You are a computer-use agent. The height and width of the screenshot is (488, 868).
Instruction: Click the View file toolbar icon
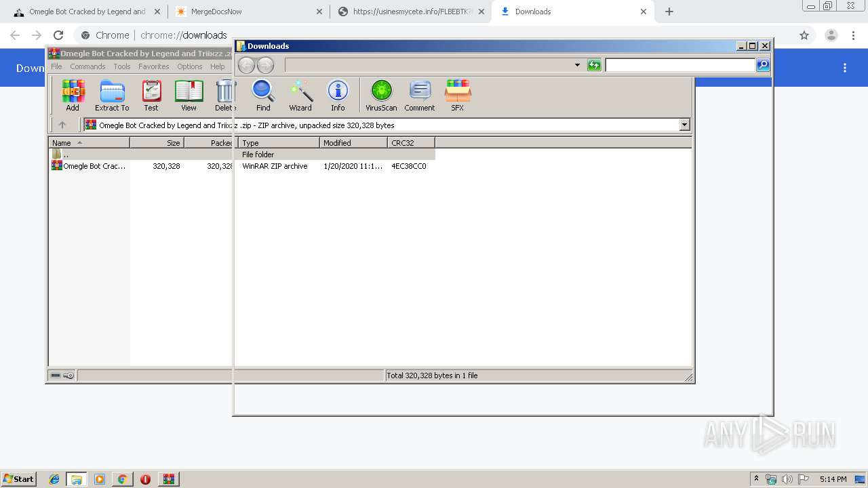click(x=189, y=96)
